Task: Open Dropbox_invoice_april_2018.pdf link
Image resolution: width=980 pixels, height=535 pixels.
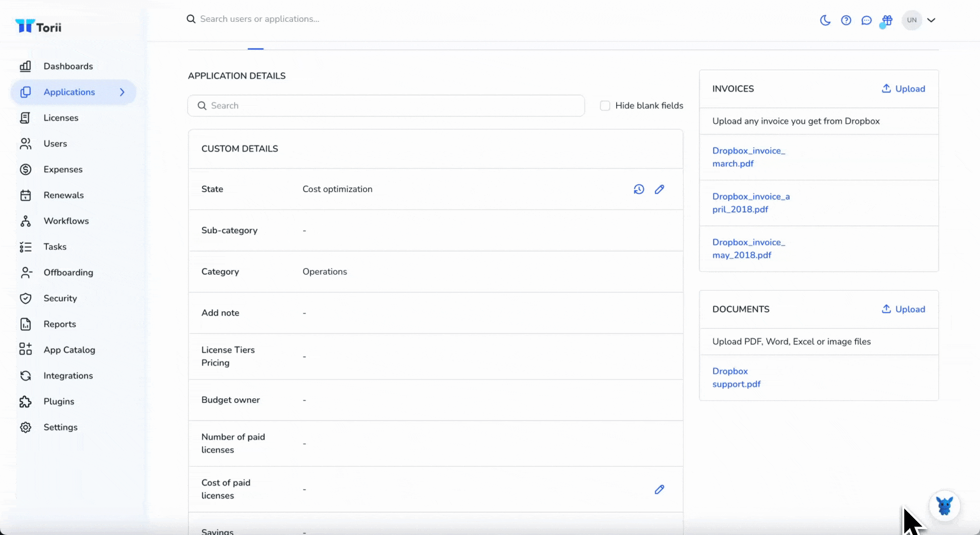Action: [x=751, y=203]
